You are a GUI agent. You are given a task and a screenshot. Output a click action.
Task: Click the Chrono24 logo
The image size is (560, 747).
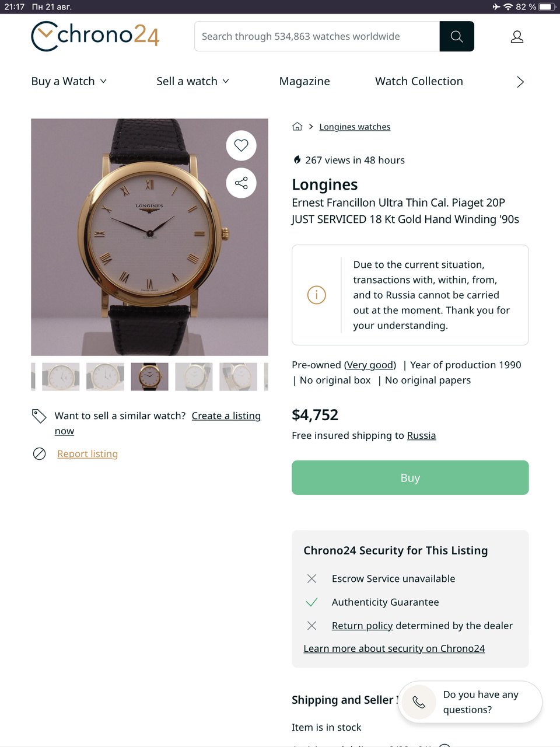click(95, 36)
